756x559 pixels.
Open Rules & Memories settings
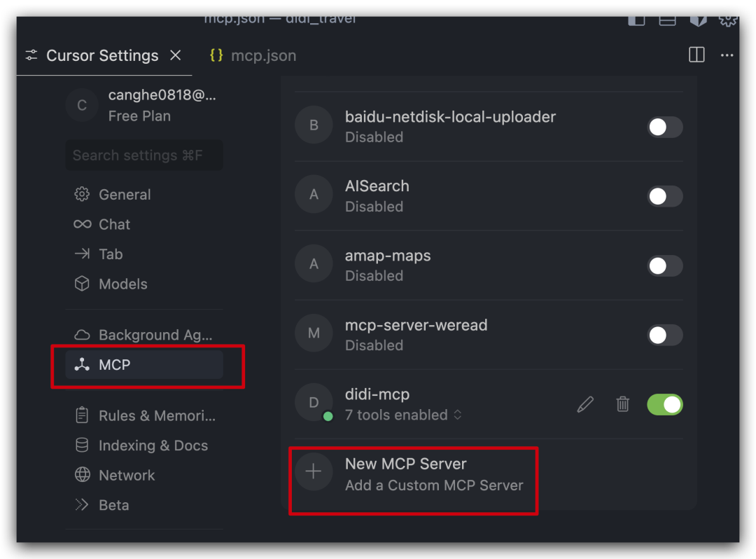click(x=157, y=415)
